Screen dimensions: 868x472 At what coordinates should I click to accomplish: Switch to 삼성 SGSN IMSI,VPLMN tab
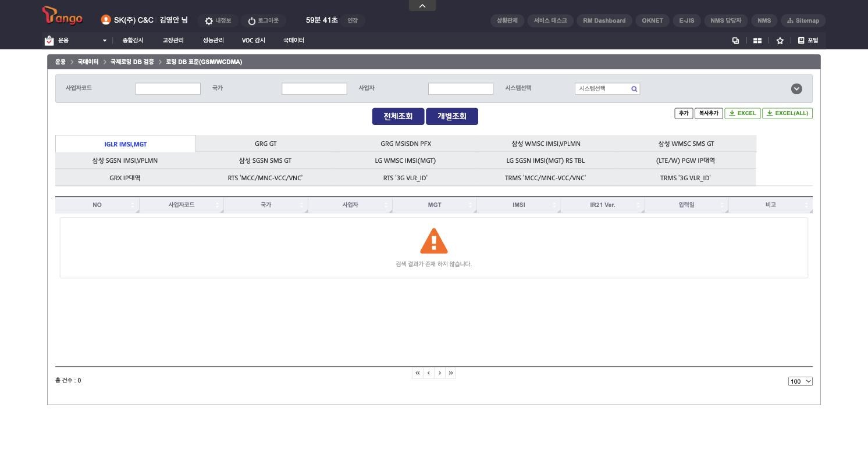(x=125, y=160)
